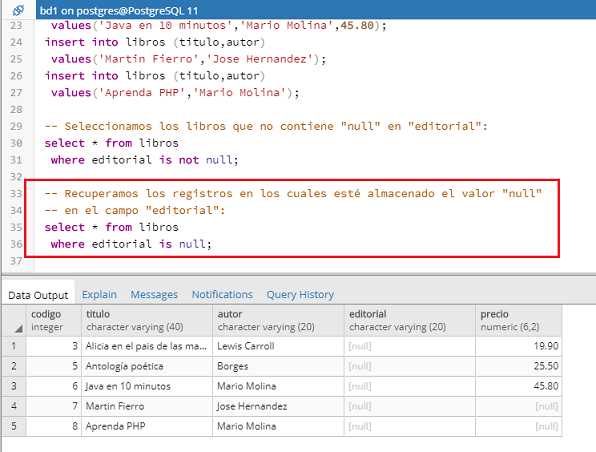Click the 'Aprenda PHP' title cell
The image size is (596, 452).
[x=147, y=426]
